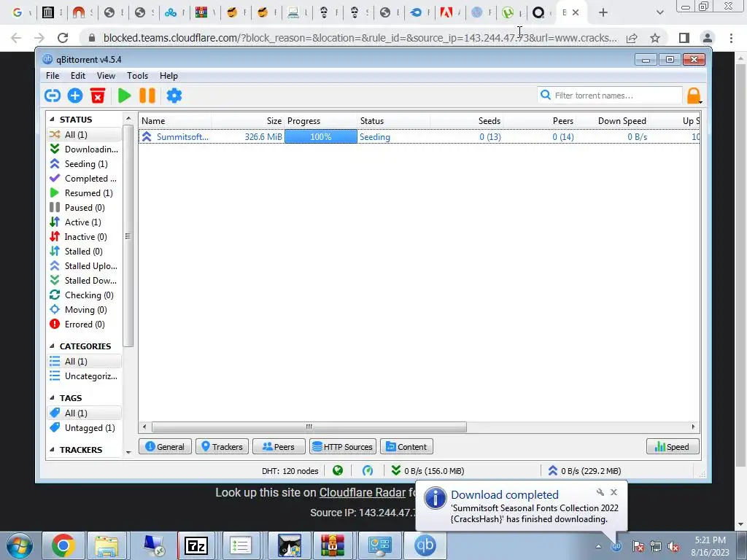Open the File menu
The image size is (747, 560).
coord(53,76)
